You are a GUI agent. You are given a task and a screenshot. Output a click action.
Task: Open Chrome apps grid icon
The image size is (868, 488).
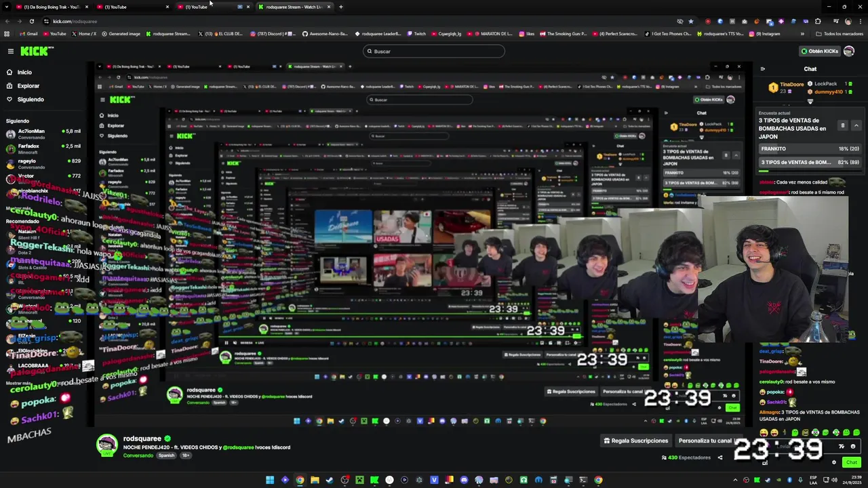click(x=7, y=33)
